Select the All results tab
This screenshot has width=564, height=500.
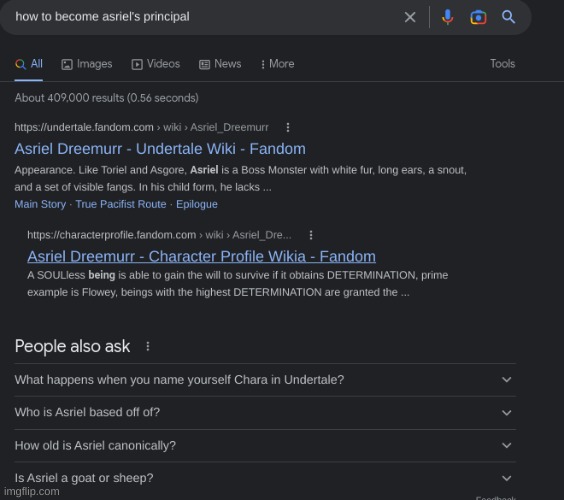click(29, 64)
